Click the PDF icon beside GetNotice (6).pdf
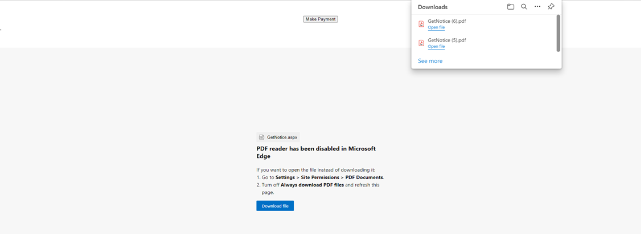This screenshot has width=644, height=235. click(421, 24)
